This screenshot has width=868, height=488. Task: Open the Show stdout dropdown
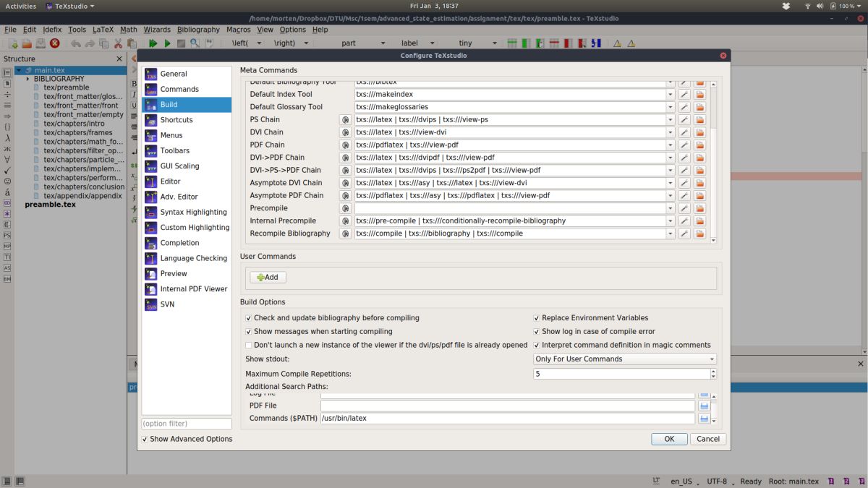pos(625,359)
